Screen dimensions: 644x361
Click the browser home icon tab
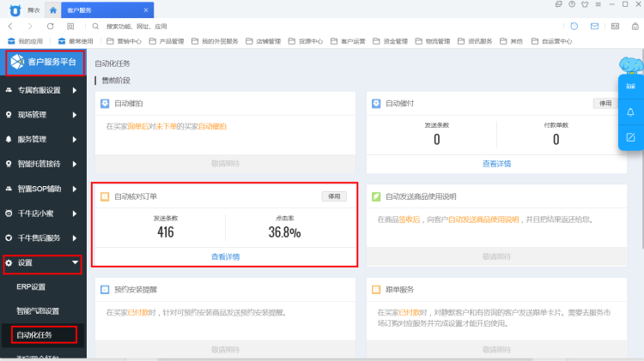[x=53, y=10]
